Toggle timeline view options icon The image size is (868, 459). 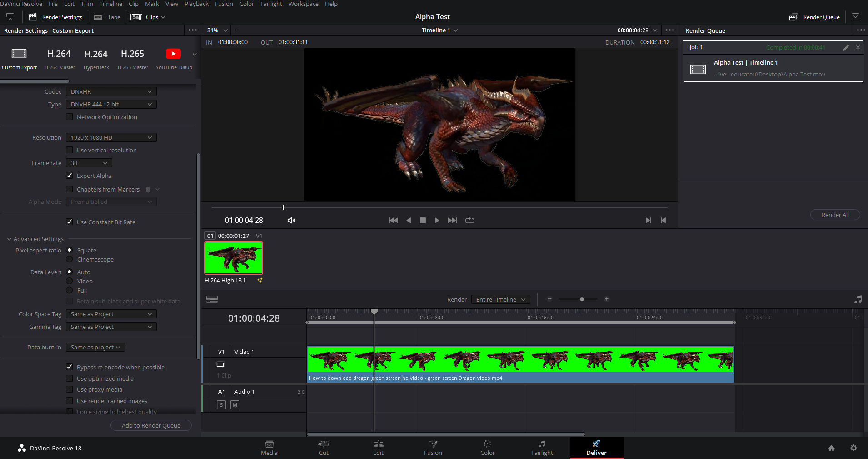tap(212, 299)
